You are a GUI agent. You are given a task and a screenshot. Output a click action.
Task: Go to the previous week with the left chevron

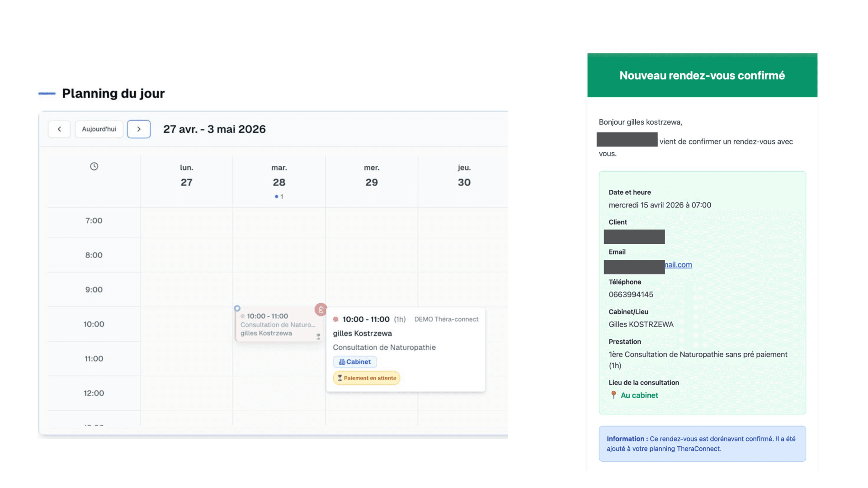59,129
